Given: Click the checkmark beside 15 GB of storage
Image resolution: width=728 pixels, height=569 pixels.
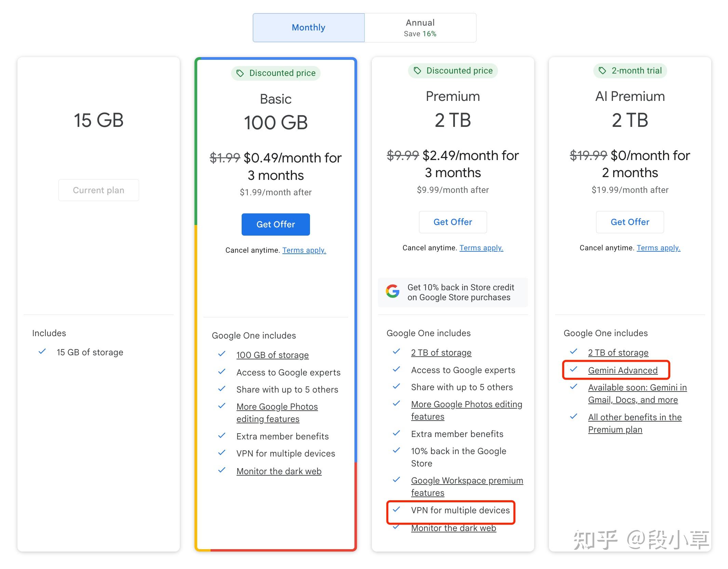Looking at the screenshot, I should (x=43, y=352).
